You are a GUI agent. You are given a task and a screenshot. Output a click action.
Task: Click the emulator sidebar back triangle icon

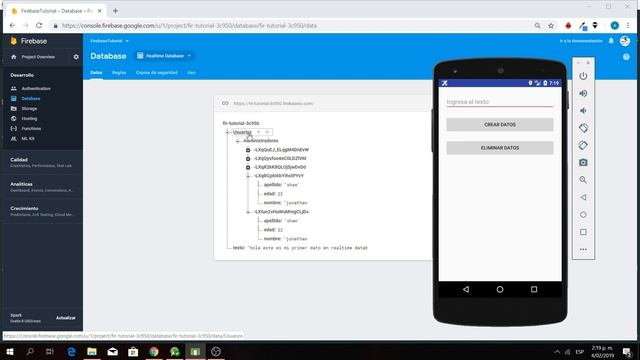[x=583, y=197]
